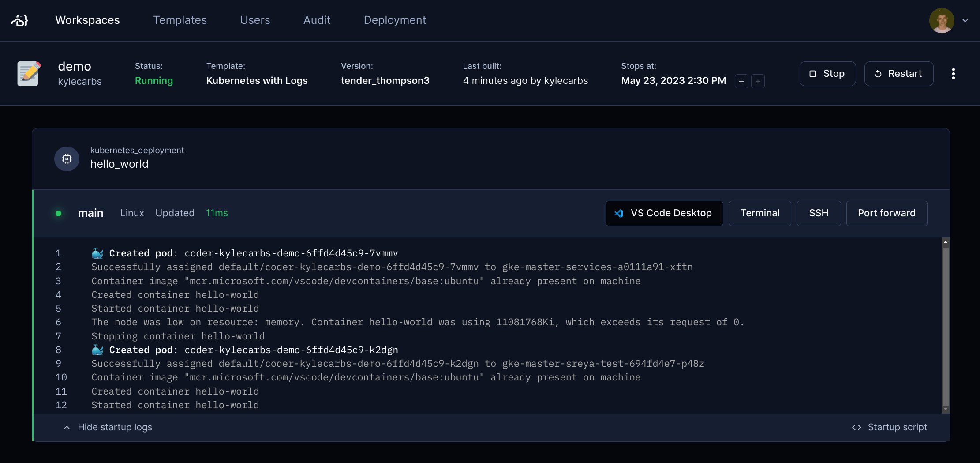980x463 pixels.
Task: Collapse startup logs via the chevron
Action: [x=67, y=427]
